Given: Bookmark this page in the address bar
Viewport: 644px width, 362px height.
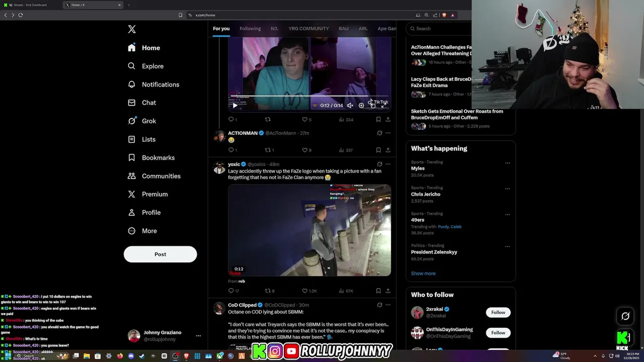Looking at the screenshot, I should pyautogui.click(x=180, y=15).
